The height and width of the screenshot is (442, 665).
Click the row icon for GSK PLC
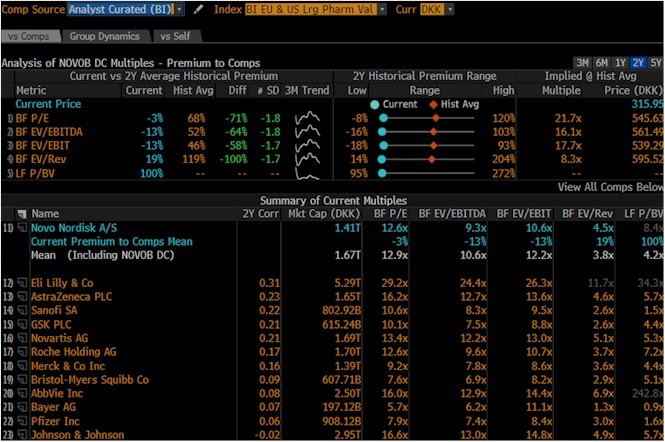[x=22, y=325]
